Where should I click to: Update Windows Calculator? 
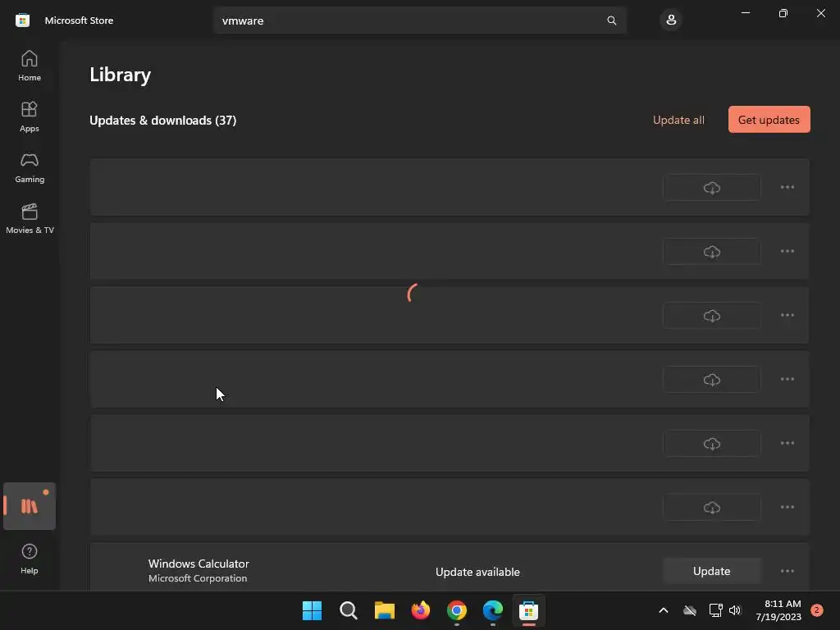711,571
